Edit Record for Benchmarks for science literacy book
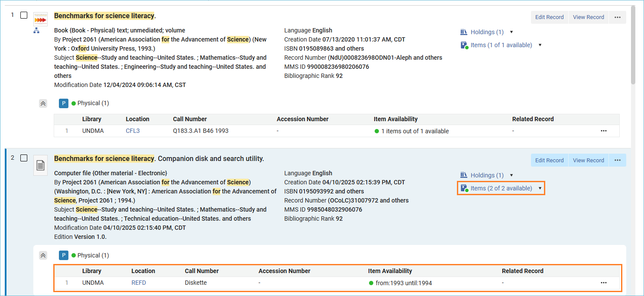The width and height of the screenshot is (644, 296). tap(549, 17)
